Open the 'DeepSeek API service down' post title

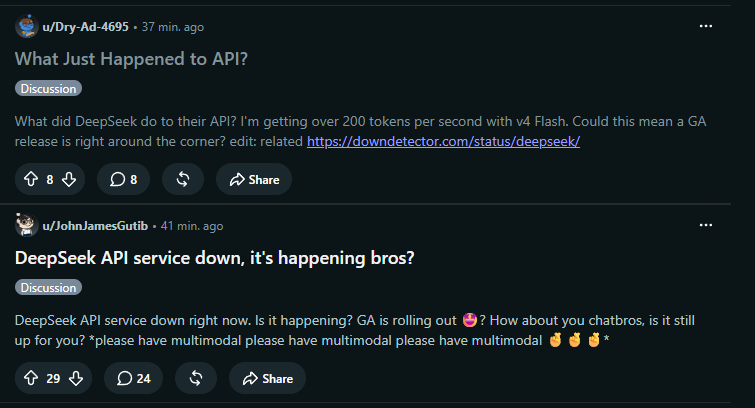click(x=214, y=258)
